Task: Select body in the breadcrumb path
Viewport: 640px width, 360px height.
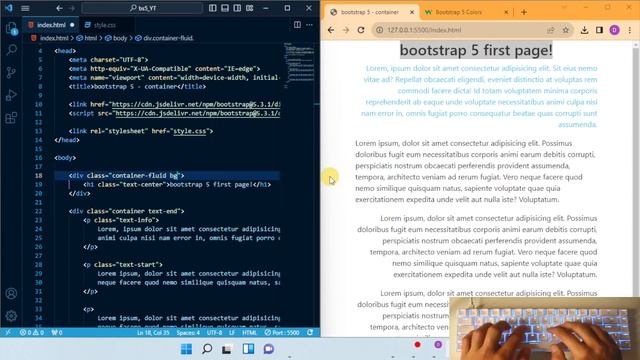Action: click(120, 38)
